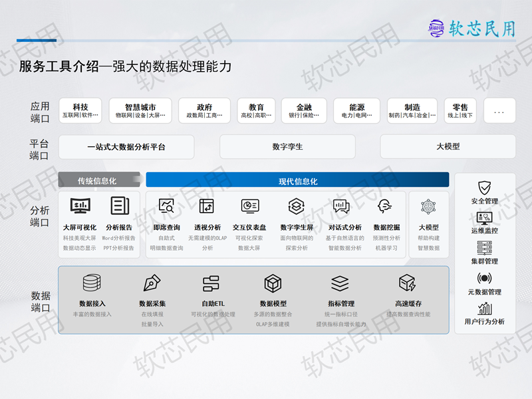
Task: Select the 金融 application card
Action: 304,110
